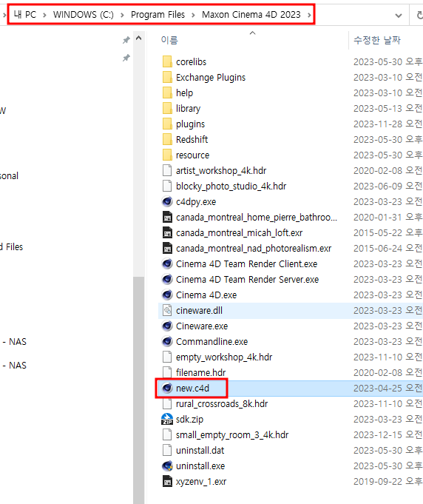Sort by the 수정한 날짜 column header

[377, 40]
